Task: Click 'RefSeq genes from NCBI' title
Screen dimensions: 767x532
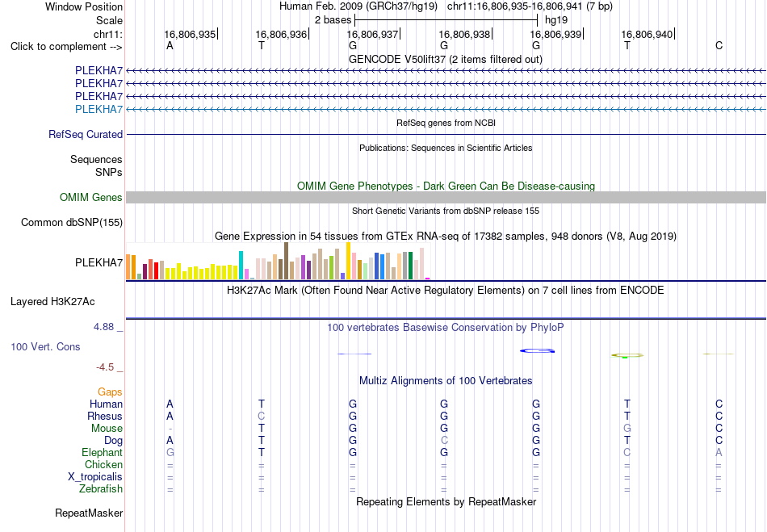Action: [x=446, y=123]
